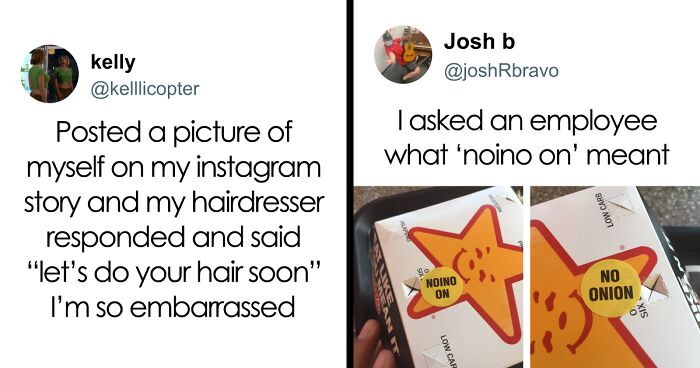Viewport: 700px width, 368px height.
Task: Open the @joshRbravo handle
Action: (x=501, y=71)
